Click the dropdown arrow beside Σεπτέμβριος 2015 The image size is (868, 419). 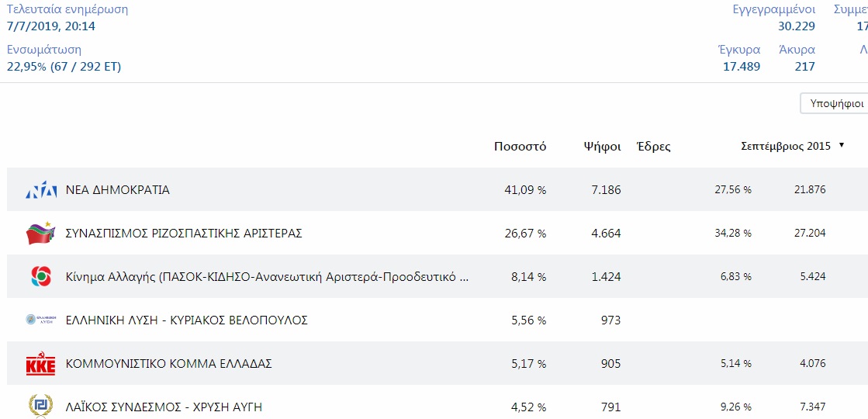click(x=842, y=146)
